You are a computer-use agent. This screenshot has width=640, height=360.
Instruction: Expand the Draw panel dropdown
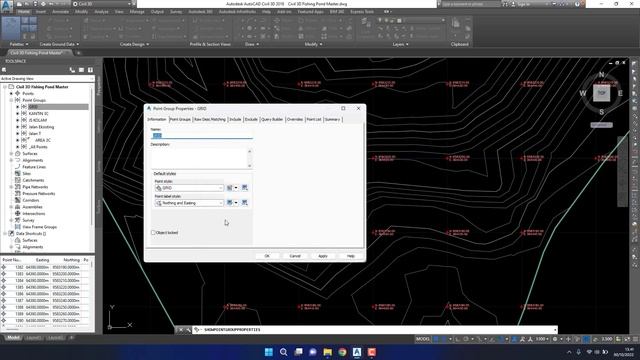pyautogui.click(x=252, y=44)
